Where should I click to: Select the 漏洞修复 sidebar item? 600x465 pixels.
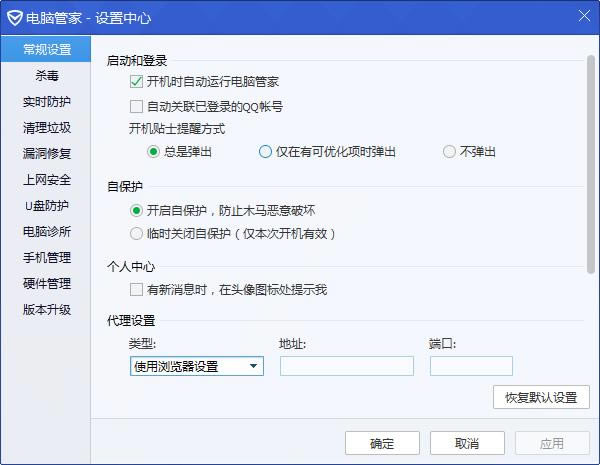[46, 153]
